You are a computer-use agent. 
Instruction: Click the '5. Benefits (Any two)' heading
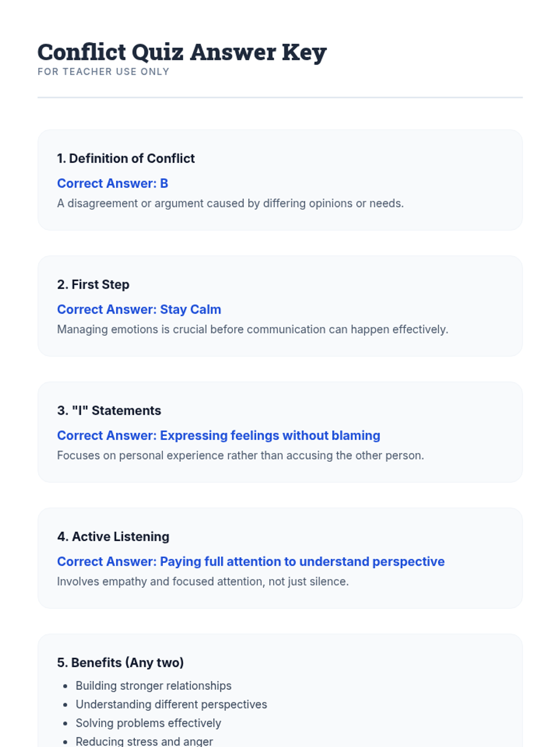120,662
